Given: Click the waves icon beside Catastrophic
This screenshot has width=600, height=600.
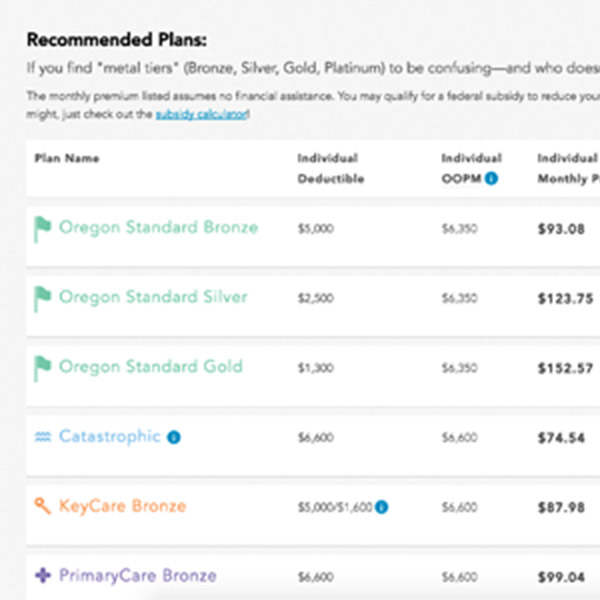Looking at the screenshot, I should [x=43, y=437].
